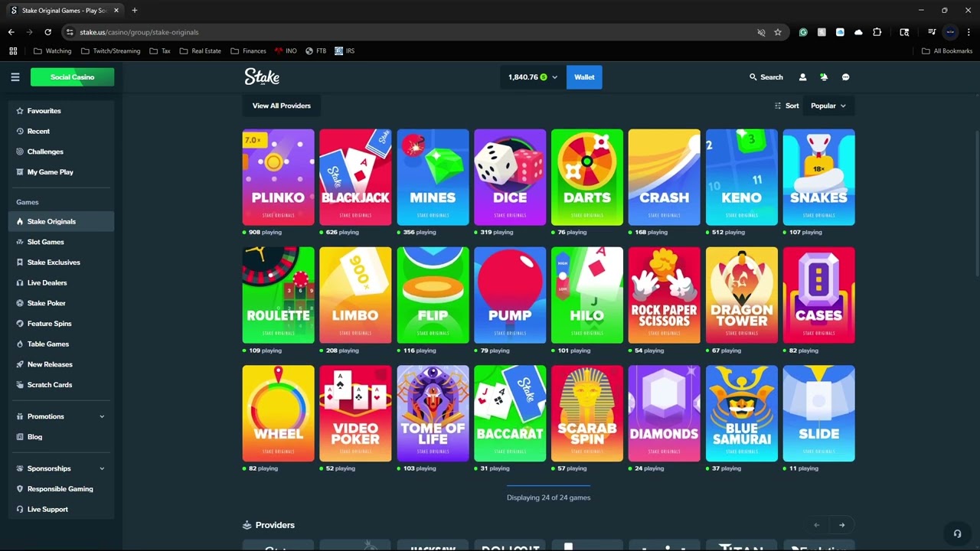This screenshot has height=551, width=980.
Task: Open the user profile icon
Action: (x=802, y=77)
